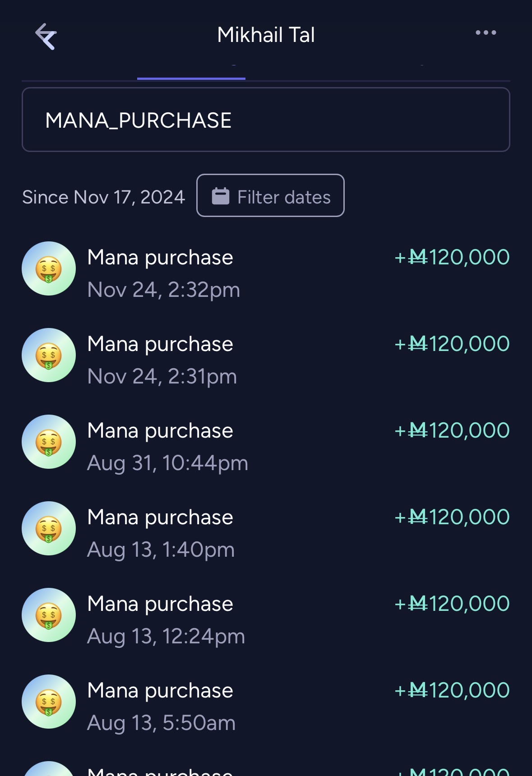Tap money-face icon for Aug 13, 12:24pm purchase
532x776 pixels.
point(49,615)
